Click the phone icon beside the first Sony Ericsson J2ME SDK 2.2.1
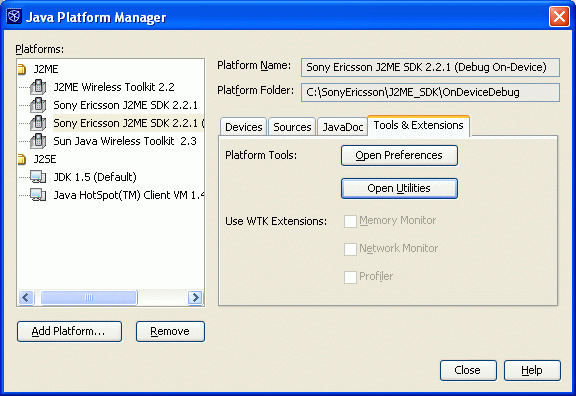This screenshot has width=576, height=396. point(38,105)
